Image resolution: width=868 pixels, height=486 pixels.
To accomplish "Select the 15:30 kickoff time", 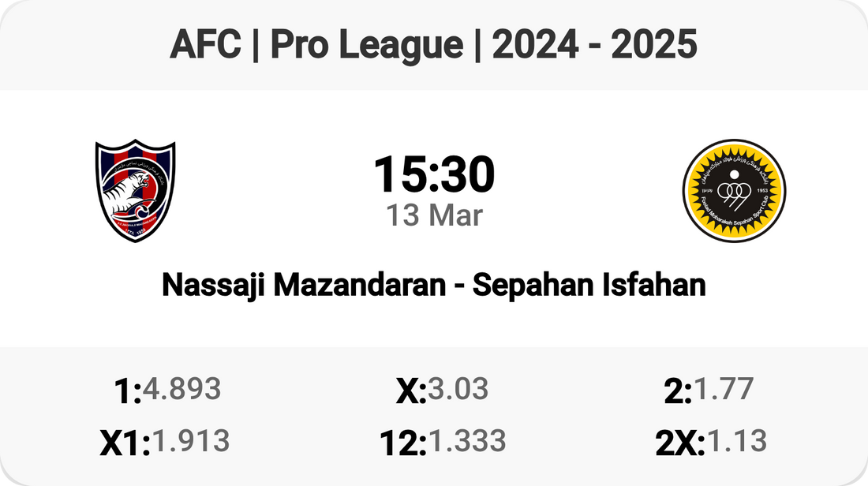I will click(x=433, y=175).
